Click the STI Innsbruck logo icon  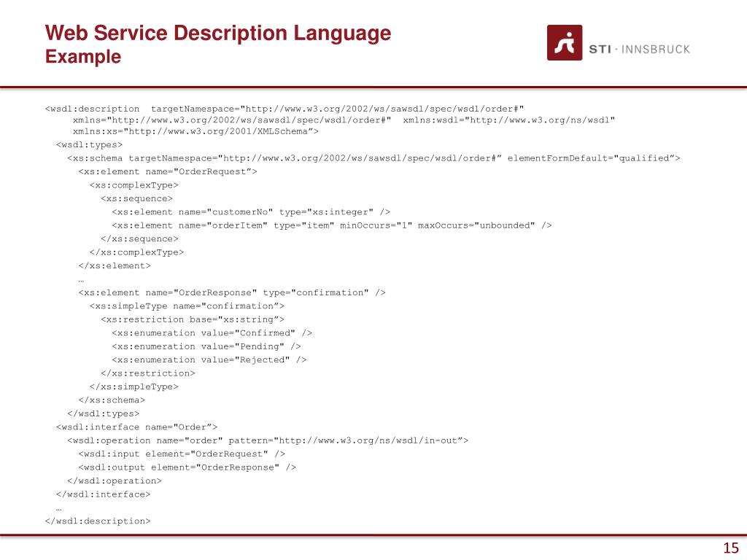point(565,43)
